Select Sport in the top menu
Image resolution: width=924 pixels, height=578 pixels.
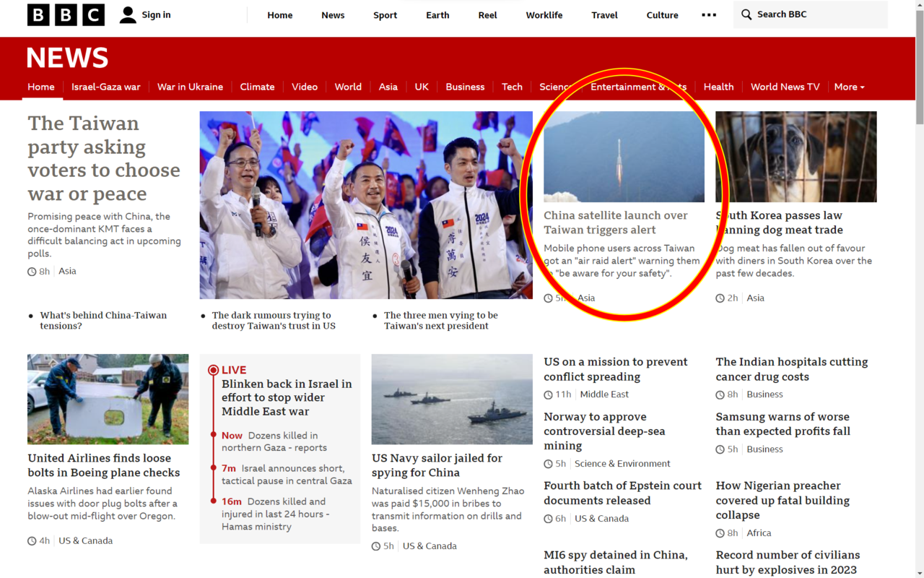385,15
